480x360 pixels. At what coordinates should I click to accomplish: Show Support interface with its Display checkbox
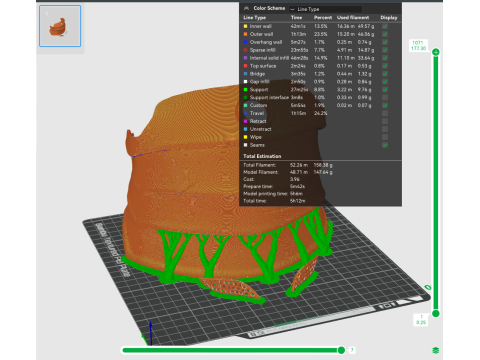tap(385, 97)
